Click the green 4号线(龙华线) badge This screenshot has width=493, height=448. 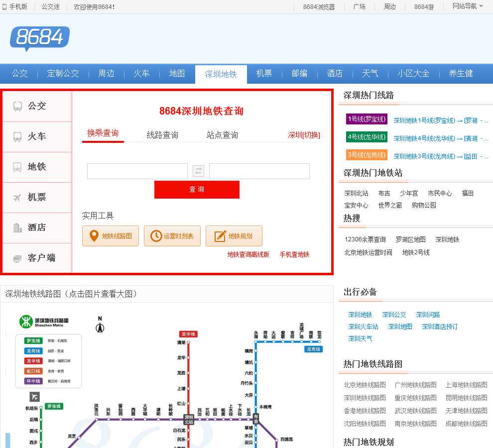tap(367, 137)
